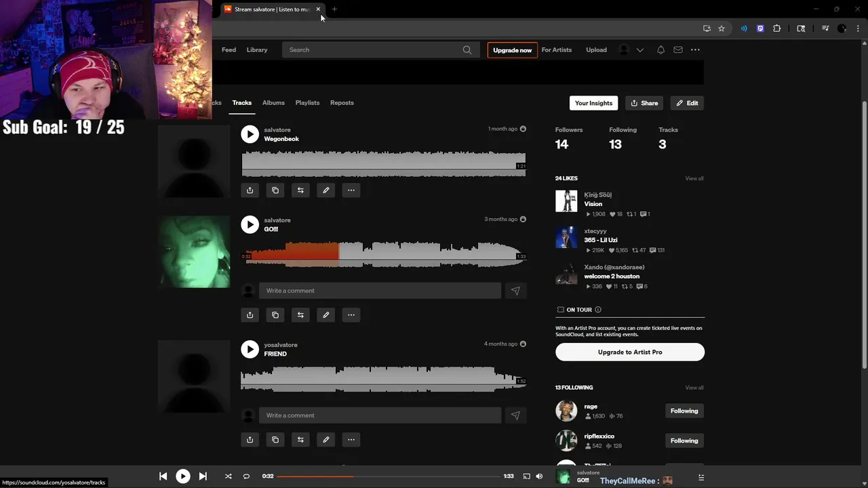Edit the GO!!! track

coord(326,315)
